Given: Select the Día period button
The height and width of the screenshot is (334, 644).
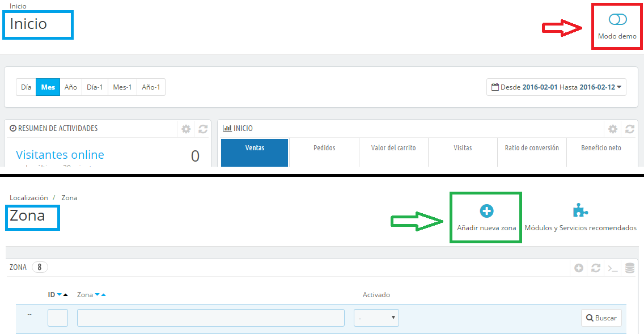Looking at the screenshot, I should [26, 87].
